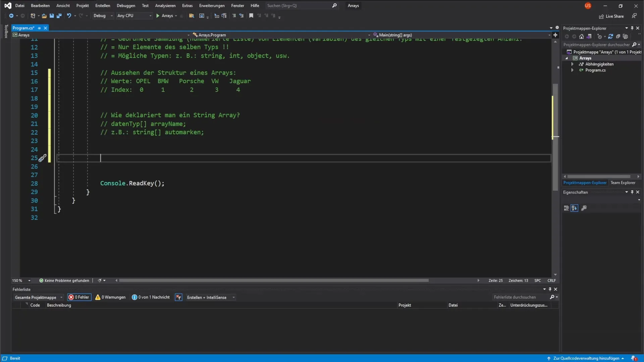This screenshot has height=362, width=644.
Task: Open property pages wrench icon in Eigenschaften
Action: 584,208
